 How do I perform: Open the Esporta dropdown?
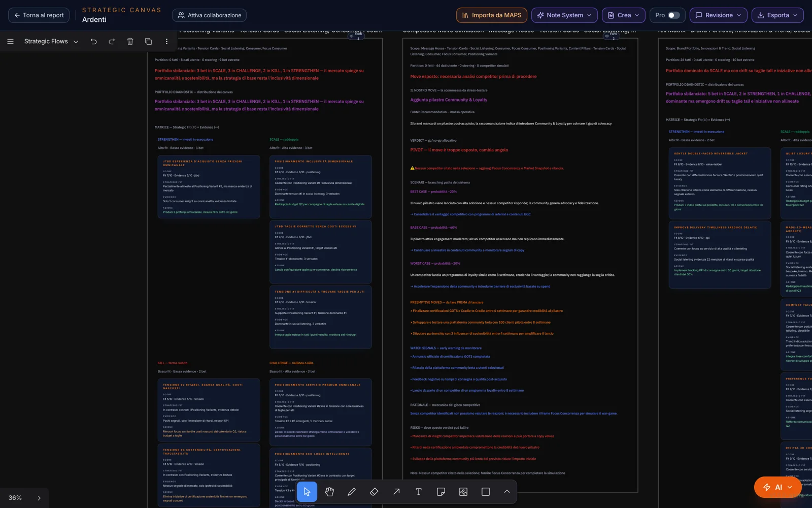pos(777,15)
